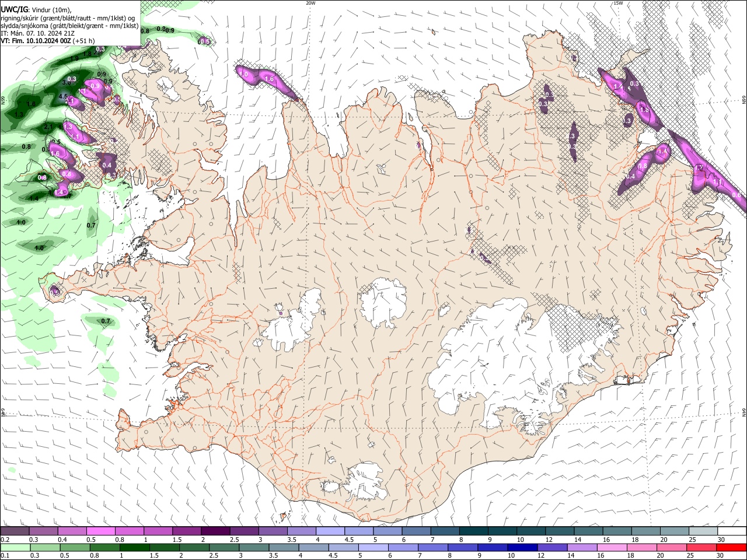
Task: Click the 4.5 precipitation value on the map
Action: tap(64, 96)
